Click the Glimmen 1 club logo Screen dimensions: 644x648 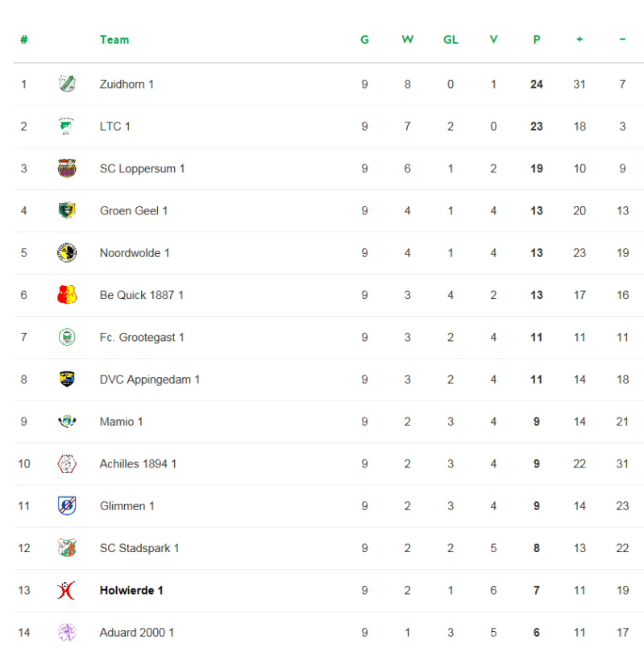(67, 506)
